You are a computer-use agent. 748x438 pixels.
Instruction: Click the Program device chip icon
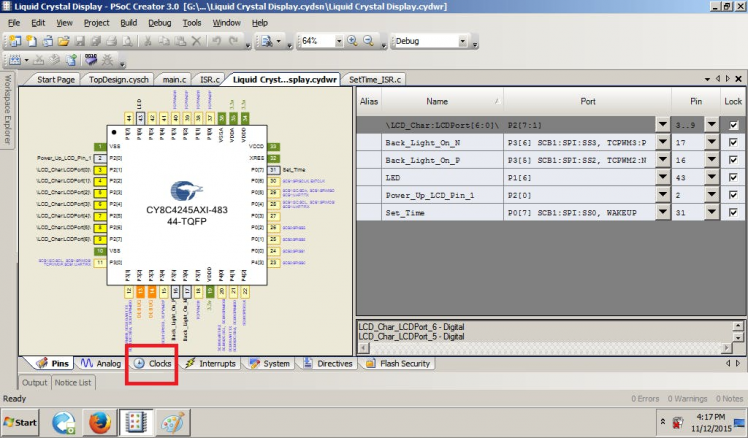click(x=91, y=60)
